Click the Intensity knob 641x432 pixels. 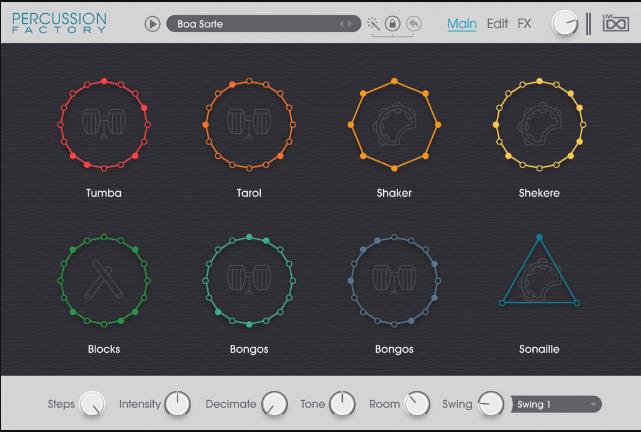[177, 404]
